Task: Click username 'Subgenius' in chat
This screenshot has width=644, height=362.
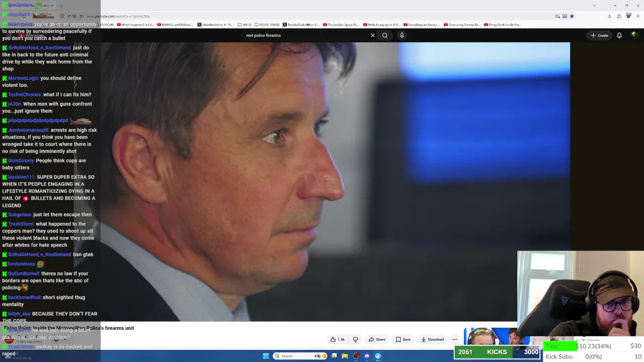Action: pos(20,215)
